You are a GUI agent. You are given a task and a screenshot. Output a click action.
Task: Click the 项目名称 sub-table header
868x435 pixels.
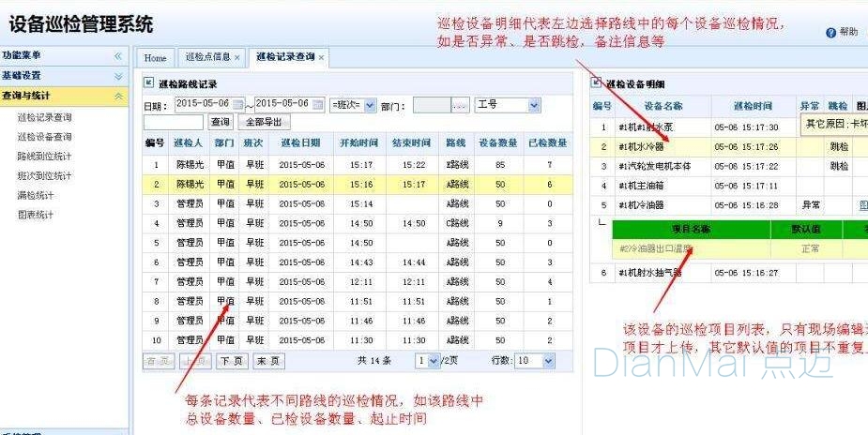[x=692, y=230]
